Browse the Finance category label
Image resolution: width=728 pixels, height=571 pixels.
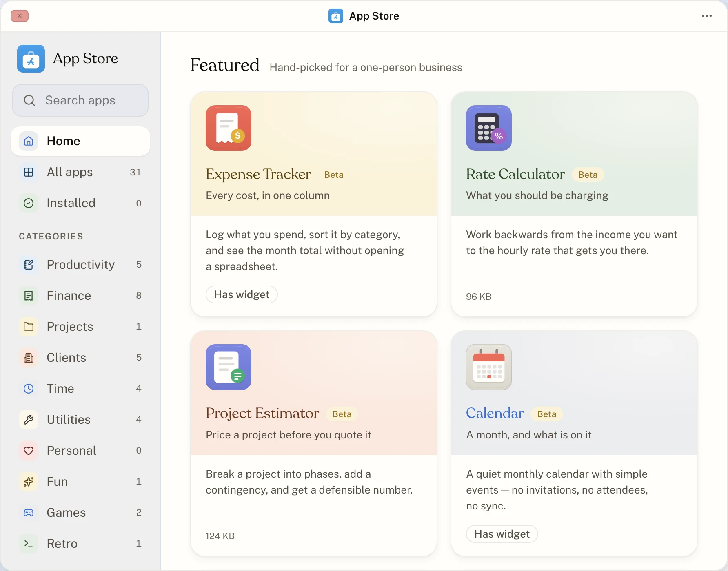coord(69,296)
